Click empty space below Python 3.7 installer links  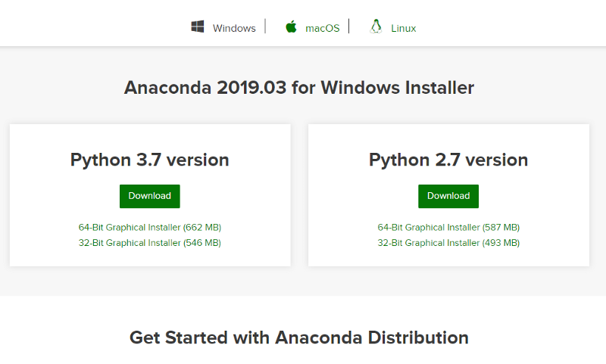(150, 257)
